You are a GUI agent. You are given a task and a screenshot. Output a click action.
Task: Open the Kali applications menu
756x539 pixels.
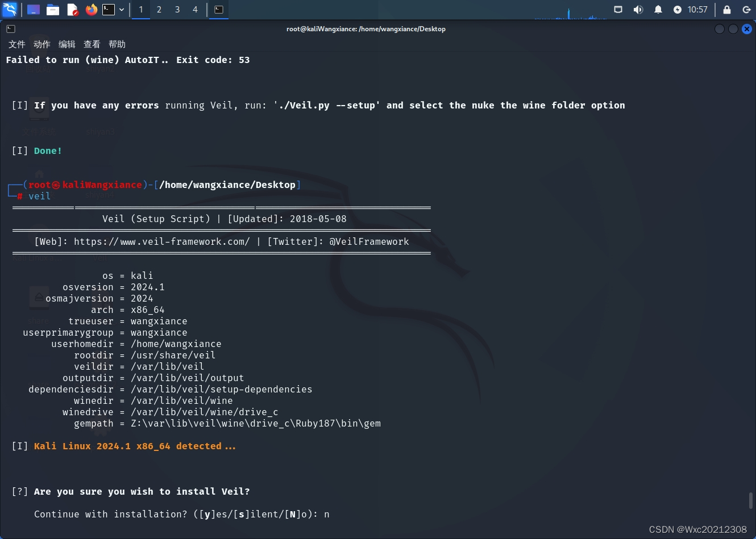coord(10,9)
